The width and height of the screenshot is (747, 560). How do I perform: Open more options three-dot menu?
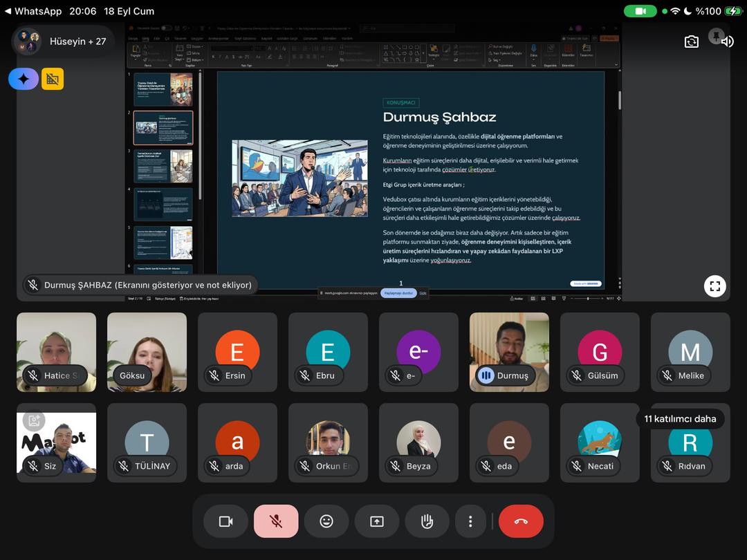click(x=470, y=521)
